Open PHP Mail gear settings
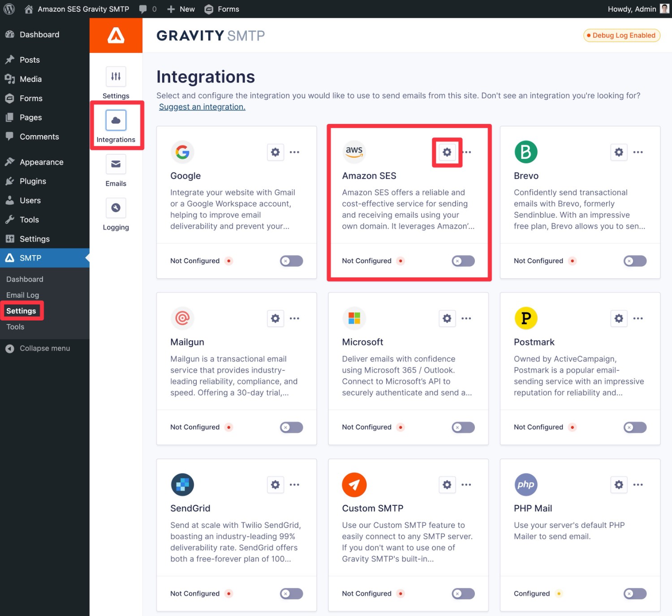The width and height of the screenshot is (672, 616). [619, 484]
